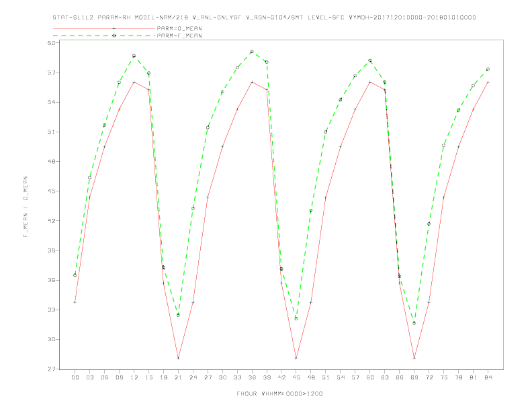Click the x-axis tick label 45
The image size is (532, 411).
(x=296, y=377)
